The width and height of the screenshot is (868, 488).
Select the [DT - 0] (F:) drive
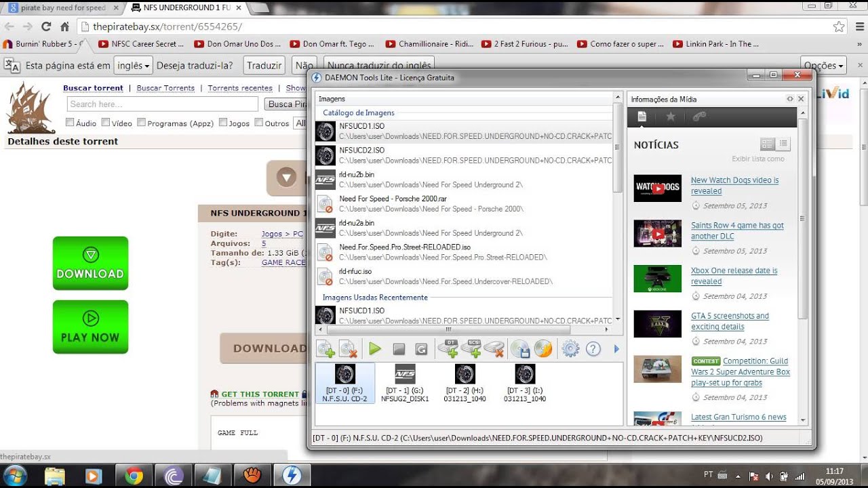(x=345, y=383)
